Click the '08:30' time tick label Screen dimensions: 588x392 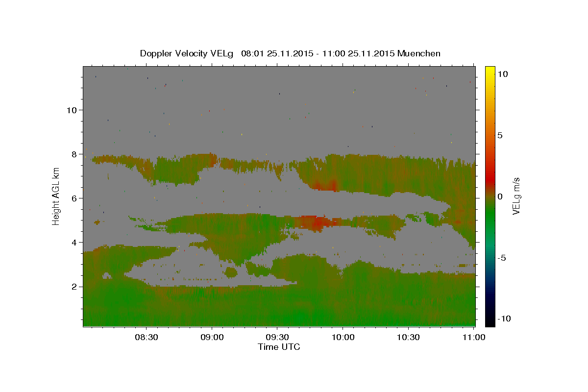(147, 338)
